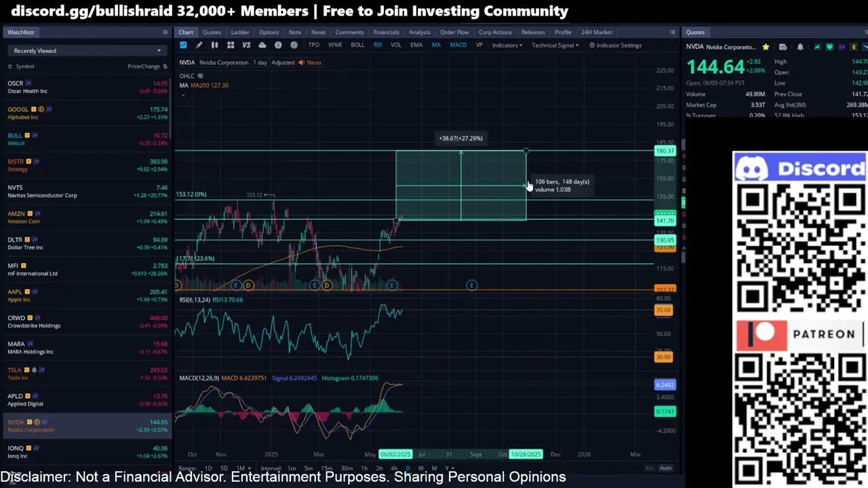Click the 10/28/2025 date marker
868x488 pixels.
[526, 454]
